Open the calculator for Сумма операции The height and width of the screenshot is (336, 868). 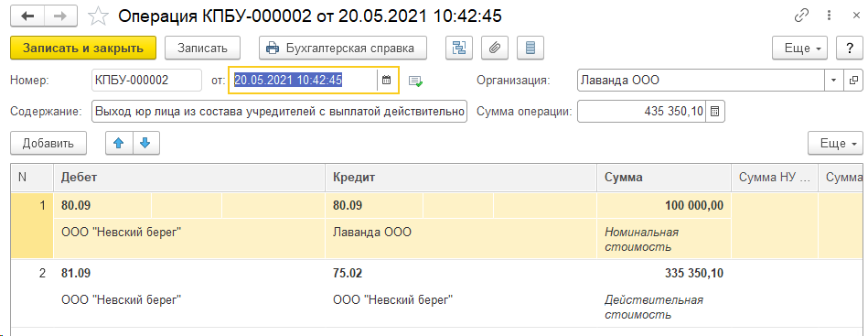(715, 111)
